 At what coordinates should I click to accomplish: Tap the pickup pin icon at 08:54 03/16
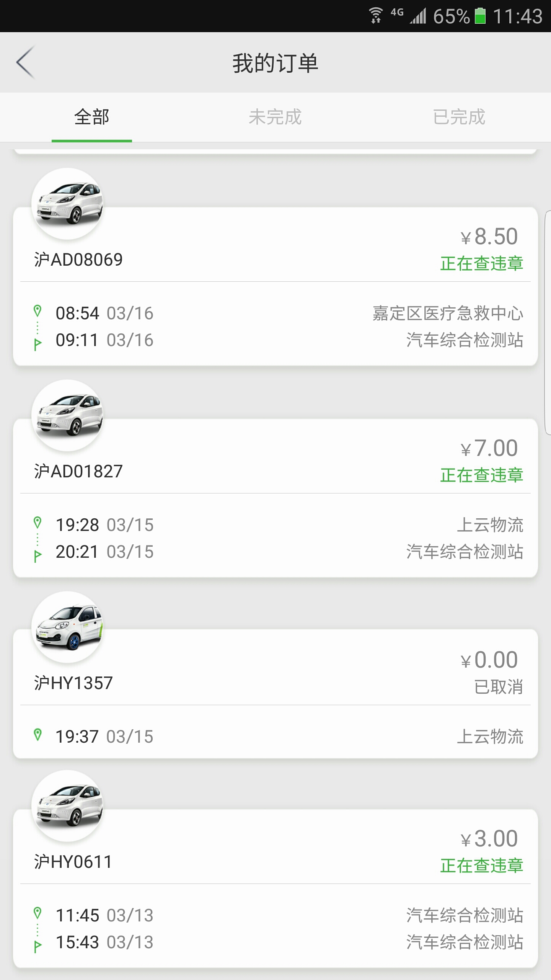coord(37,311)
